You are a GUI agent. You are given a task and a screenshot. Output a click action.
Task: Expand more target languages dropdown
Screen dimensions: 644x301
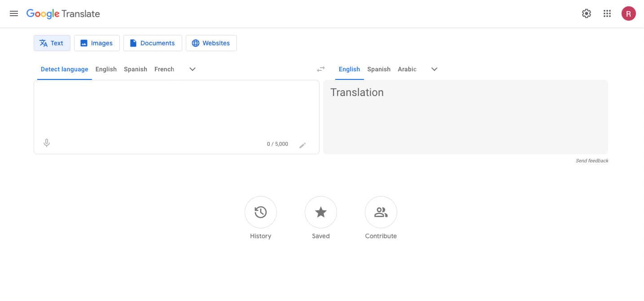[434, 69]
